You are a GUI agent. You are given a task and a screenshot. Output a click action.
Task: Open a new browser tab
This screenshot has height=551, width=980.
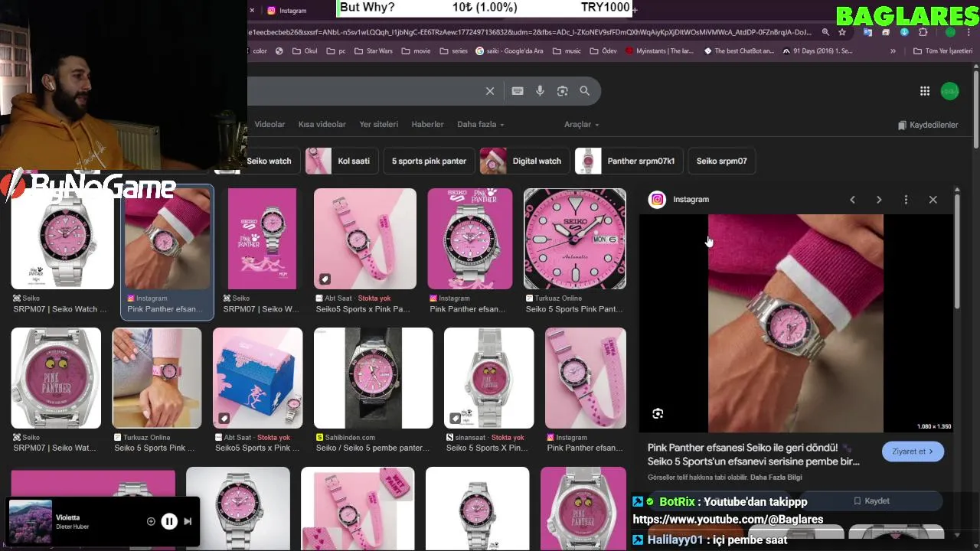click(x=635, y=10)
